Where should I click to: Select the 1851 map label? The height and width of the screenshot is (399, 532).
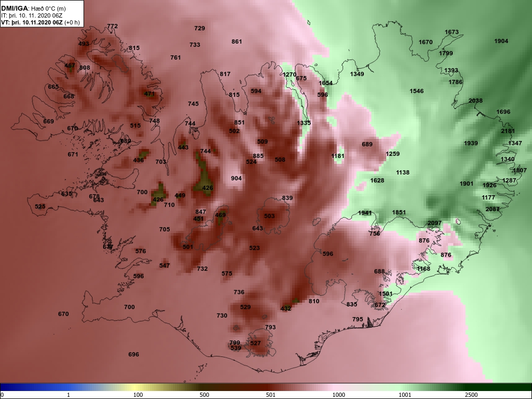[x=399, y=212]
